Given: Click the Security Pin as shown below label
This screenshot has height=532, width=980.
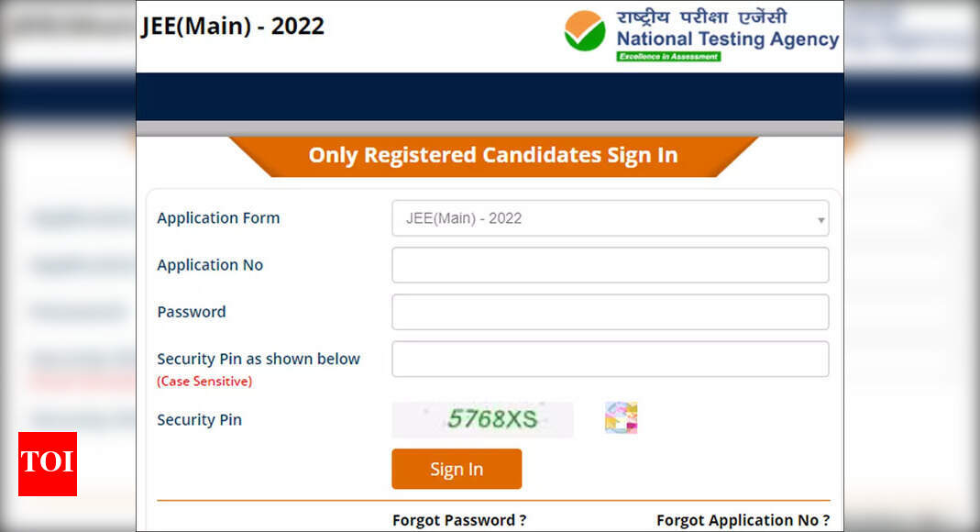Looking at the screenshot, I should click(x=258, y=359).
